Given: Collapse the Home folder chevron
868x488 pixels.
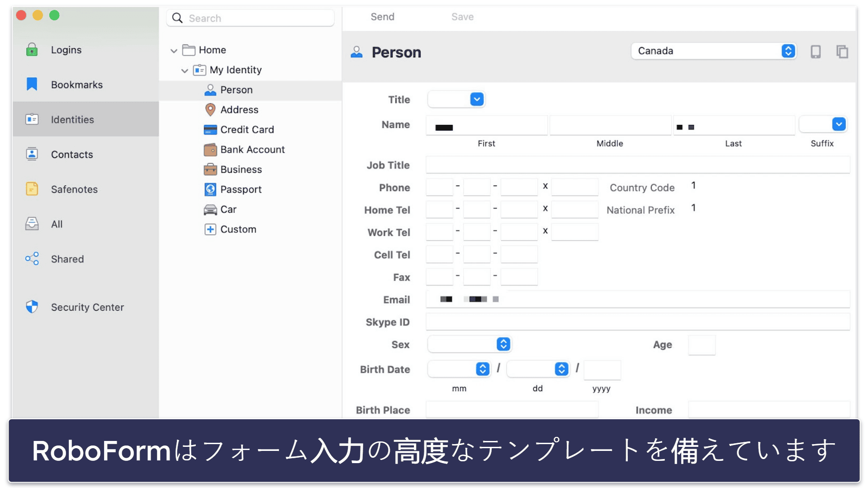Looking at the screenshot, I should click(174, 51).
